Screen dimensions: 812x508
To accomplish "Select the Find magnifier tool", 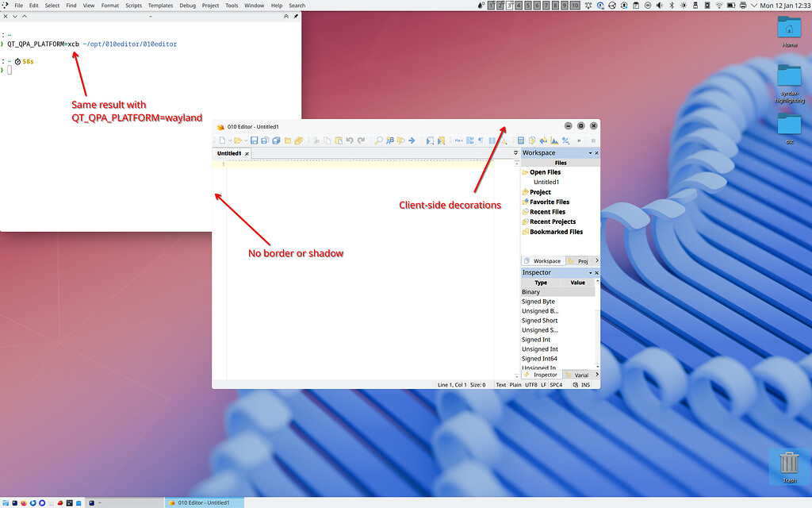I will pos(378,140).
